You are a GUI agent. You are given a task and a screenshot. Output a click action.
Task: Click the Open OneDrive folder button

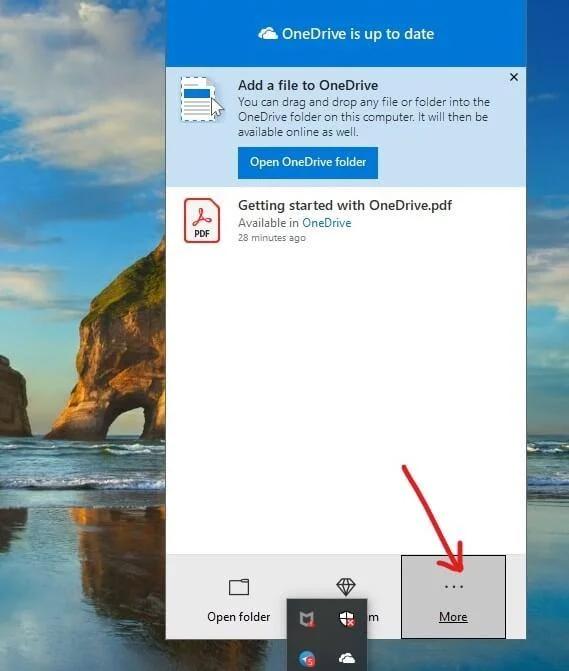308,163
